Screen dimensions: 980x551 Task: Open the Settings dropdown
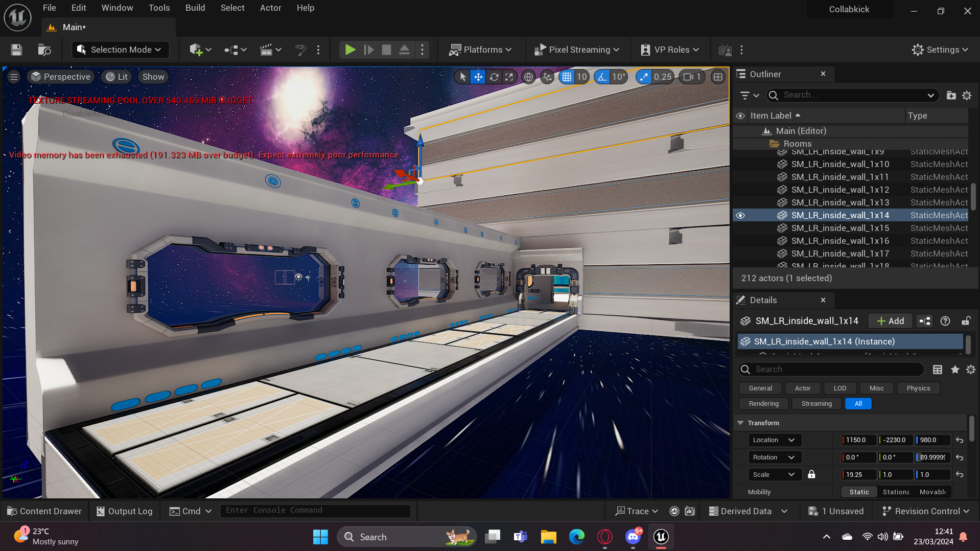940,50
